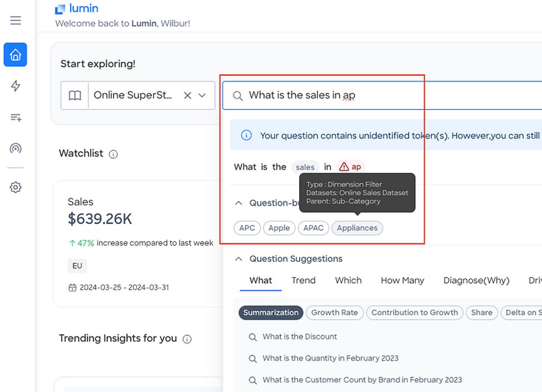Click the Watchlist info icon

(113, 154)
